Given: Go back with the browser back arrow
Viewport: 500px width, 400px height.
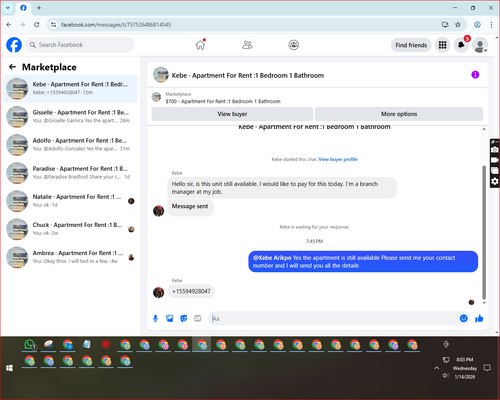Looking at the screenshot, I should (9, 25).
